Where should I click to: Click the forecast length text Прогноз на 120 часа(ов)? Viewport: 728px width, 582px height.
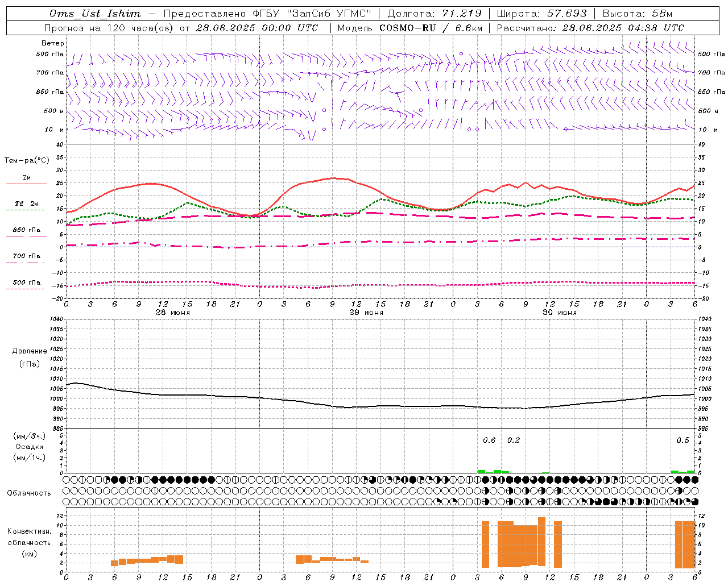[x=109, y=28]
